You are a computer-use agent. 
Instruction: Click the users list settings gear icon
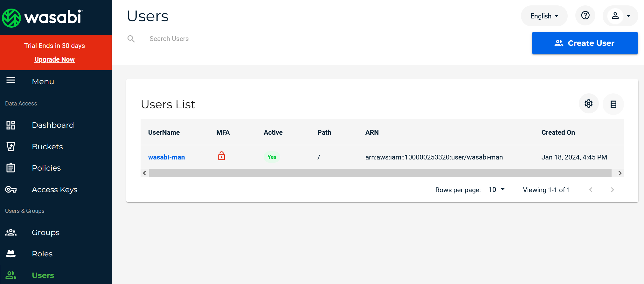pyautogui.click(x=588, y=104)
